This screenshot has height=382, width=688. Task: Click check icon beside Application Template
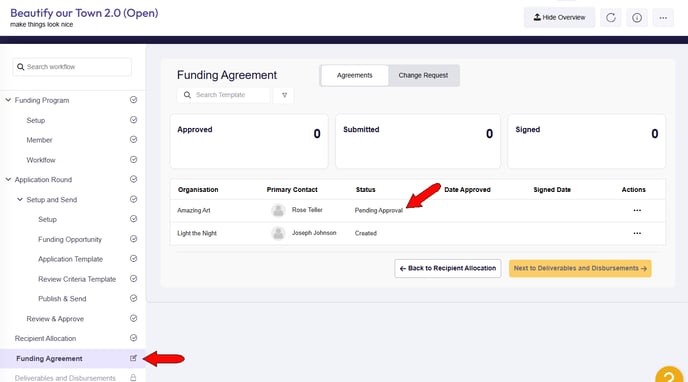(x=133, y=259)
